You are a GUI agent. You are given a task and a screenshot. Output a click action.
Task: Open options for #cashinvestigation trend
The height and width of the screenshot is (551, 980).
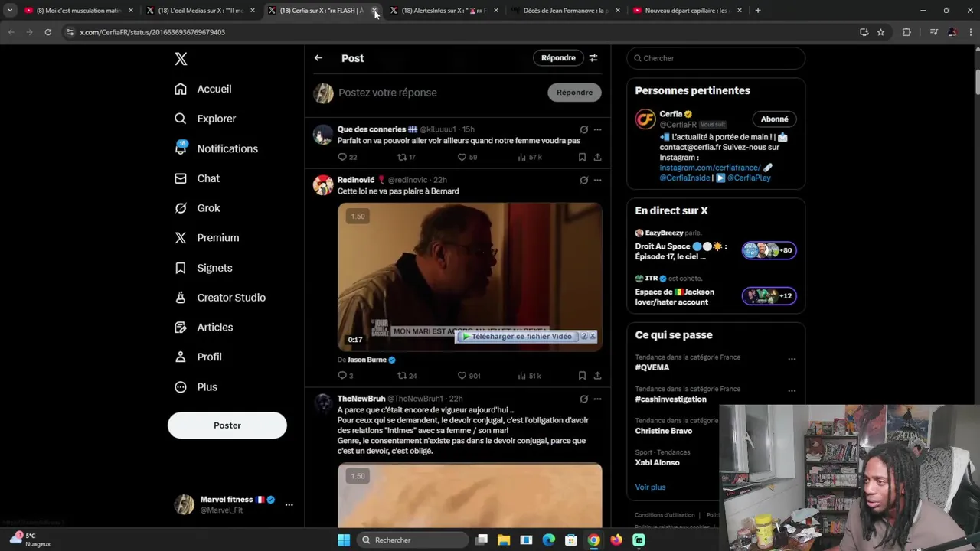point(792,390)
